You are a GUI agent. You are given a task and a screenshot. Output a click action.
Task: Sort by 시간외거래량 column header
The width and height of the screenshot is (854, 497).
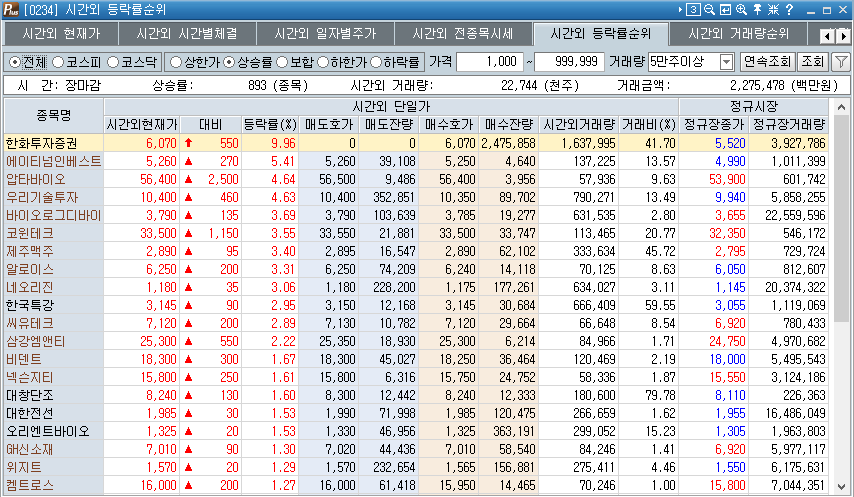click(x=579, y=125)
